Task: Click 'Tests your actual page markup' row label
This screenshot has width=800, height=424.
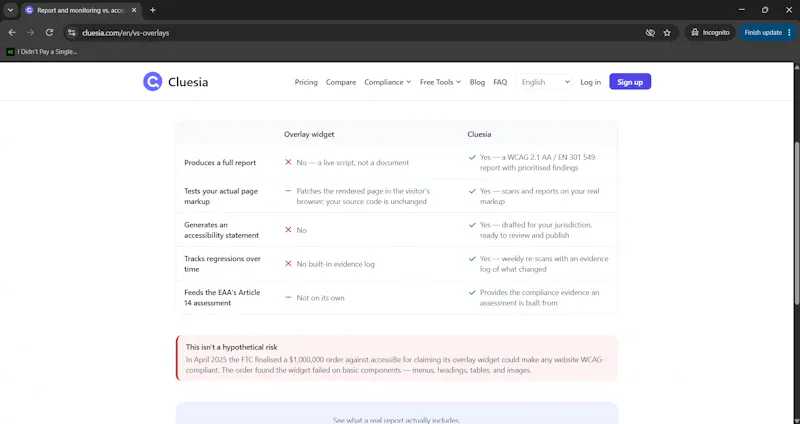Action: click(221, 196)
